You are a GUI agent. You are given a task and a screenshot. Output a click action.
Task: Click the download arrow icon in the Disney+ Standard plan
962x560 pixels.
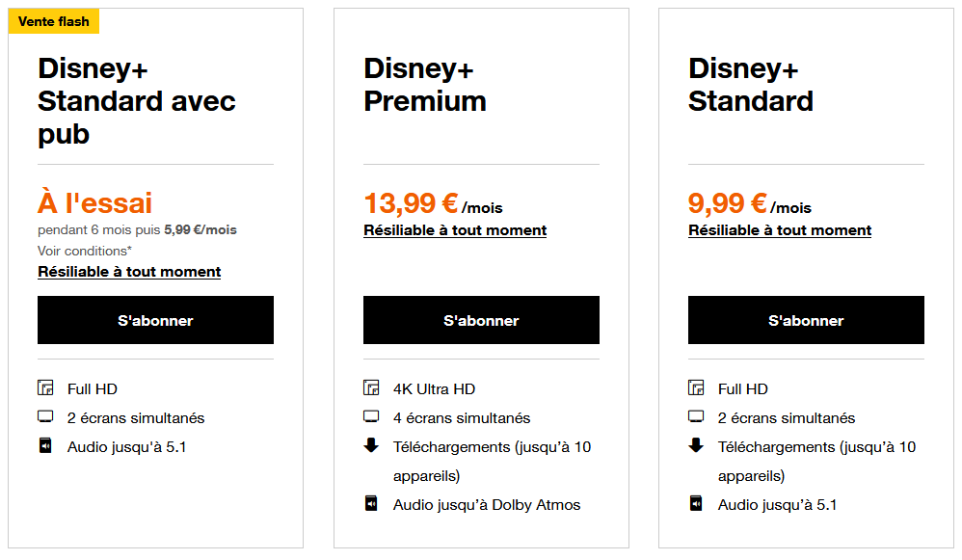(x=696, y=445)
